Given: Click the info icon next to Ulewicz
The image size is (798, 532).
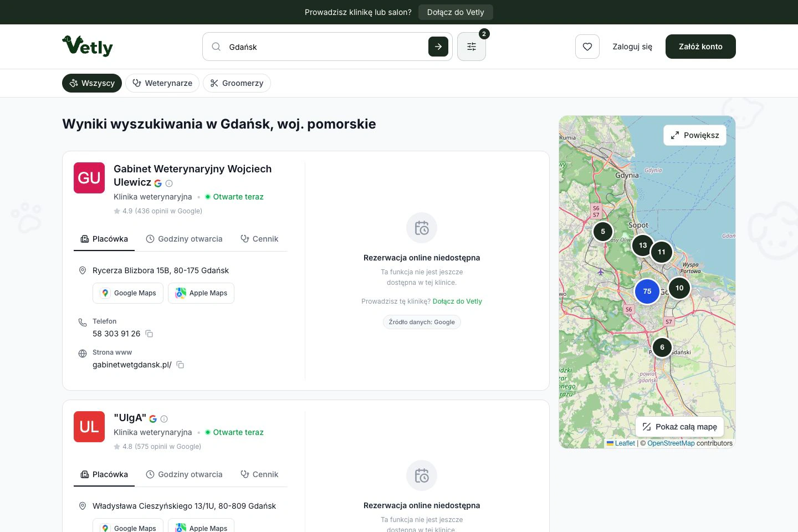Looking at the screenshot, I should pos(170,183).
